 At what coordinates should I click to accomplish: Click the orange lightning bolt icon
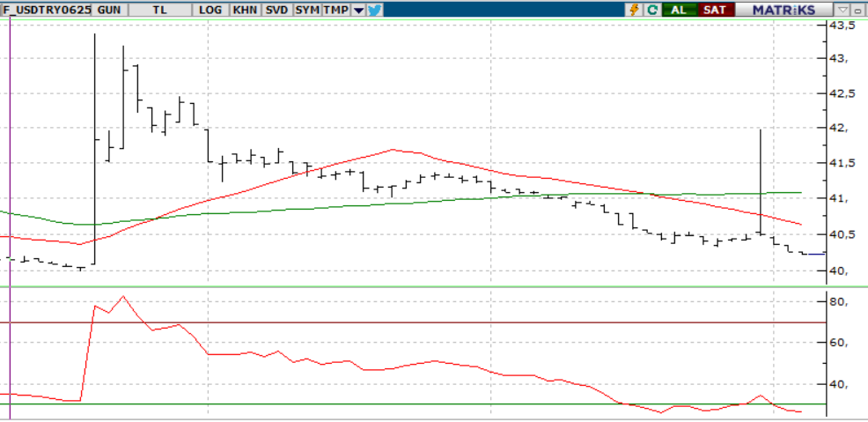tap(635, 10)
